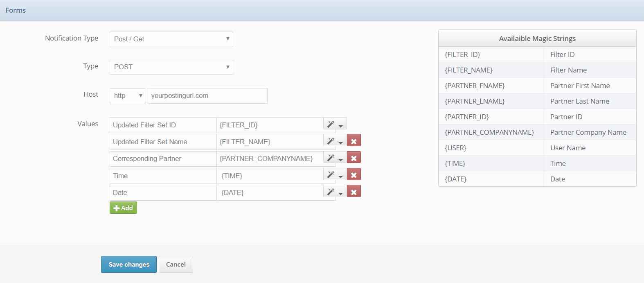Click the Add value button
The height and width of the screenshot is (283, 644).
coord(123,208)
